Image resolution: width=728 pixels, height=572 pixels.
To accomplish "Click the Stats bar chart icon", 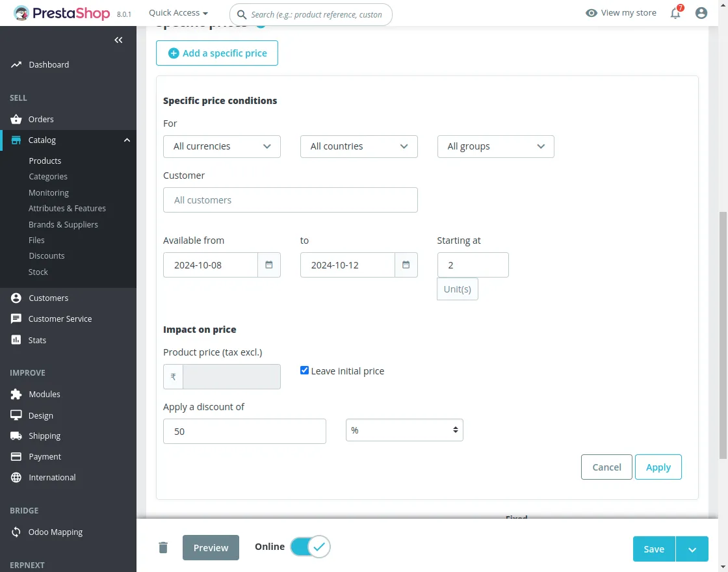I will pyautogui.click(x=16, y=341).
